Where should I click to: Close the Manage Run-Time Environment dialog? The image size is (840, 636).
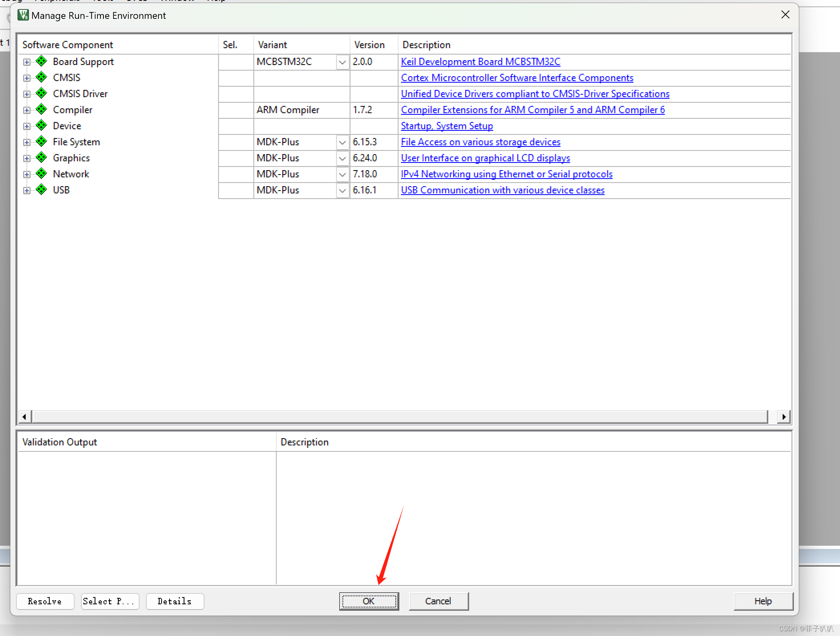(785, 15)
